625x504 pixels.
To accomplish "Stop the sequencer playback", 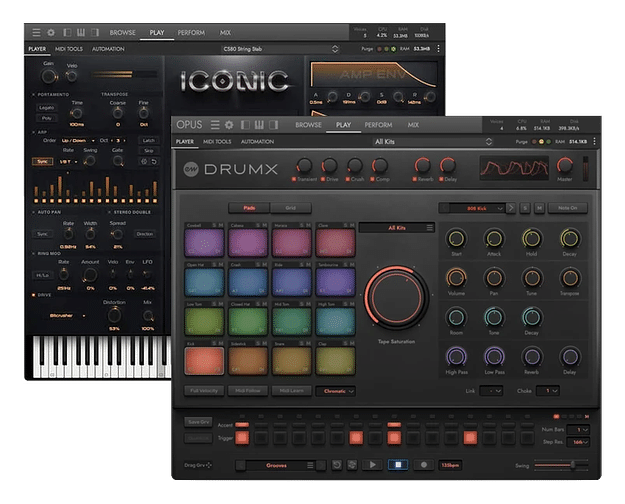I will (398, 465).
